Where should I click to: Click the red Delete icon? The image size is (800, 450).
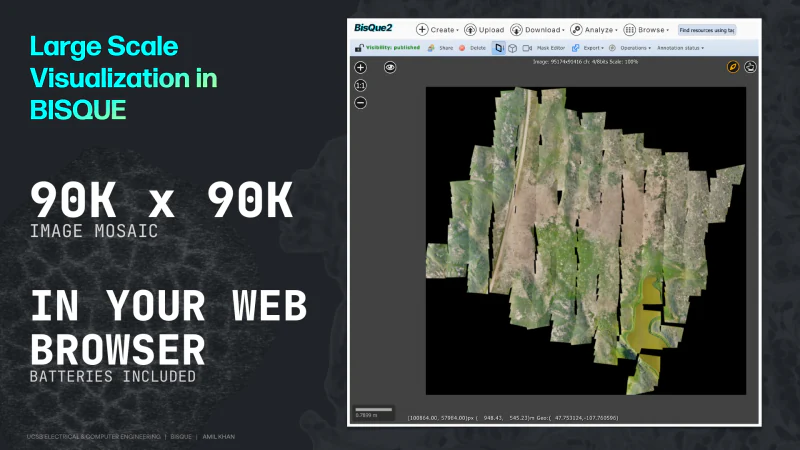pyautogui.click(x=462, y=48)
